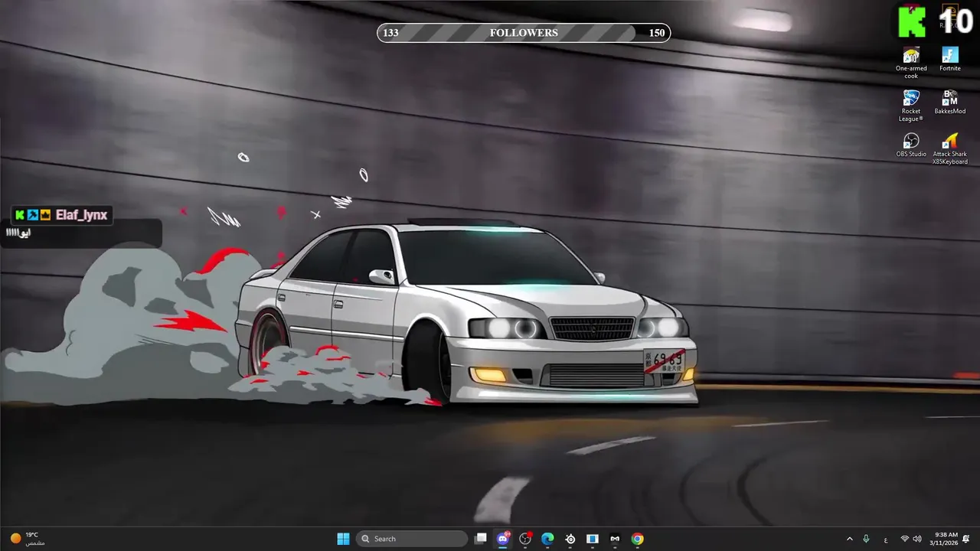Screen dimensions: 980x551
Task: Open the notifications bell icon
Action: (966, 539)
